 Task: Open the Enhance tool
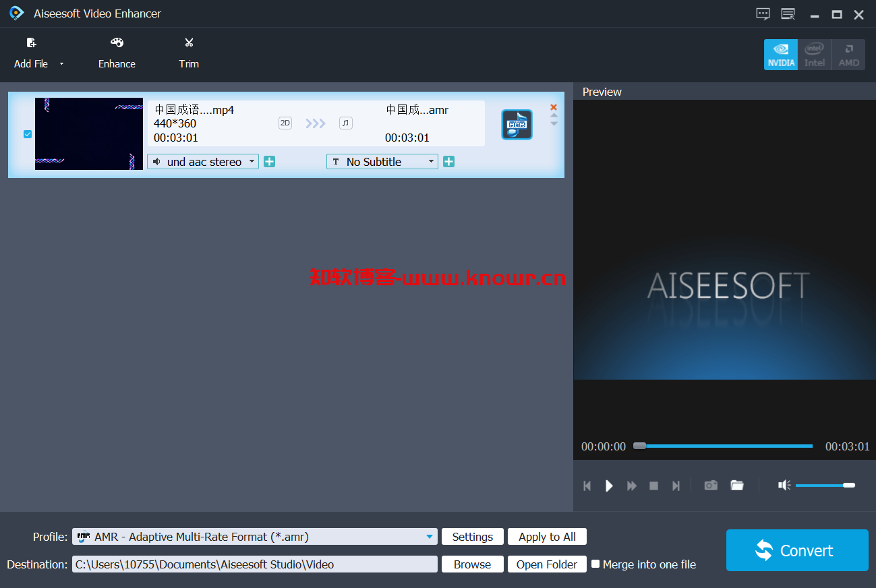coord(117,53)
